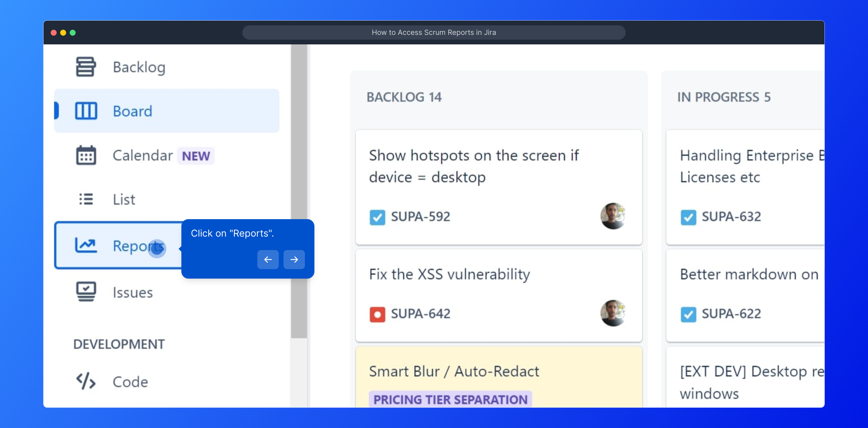Open the Calendar icon in sidebar
Screen dimensions: 868x428
[86, 155]
